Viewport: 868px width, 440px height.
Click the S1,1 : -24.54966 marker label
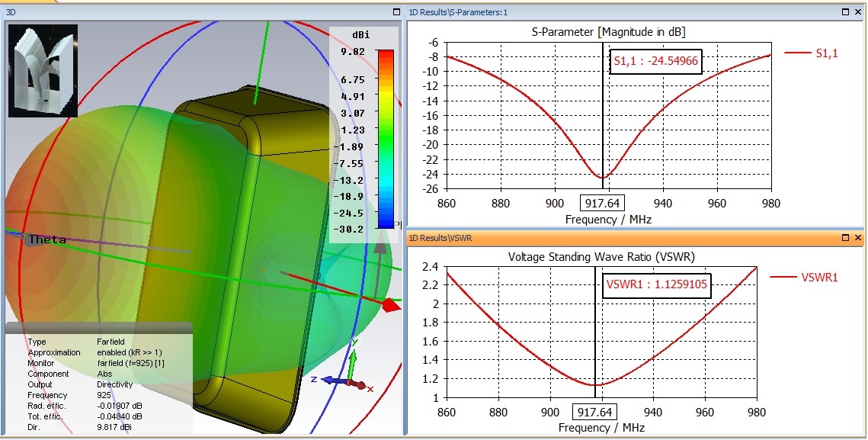[656, 62]
